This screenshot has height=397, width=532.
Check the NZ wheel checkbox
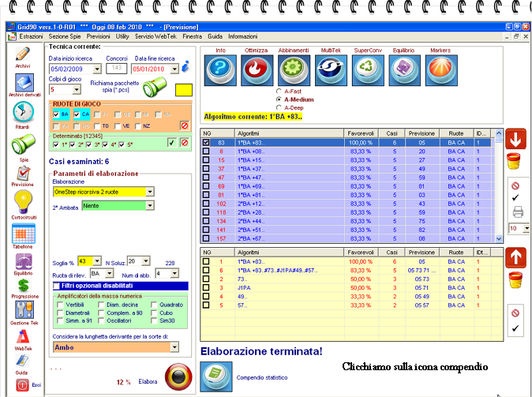[x=138, y=126]
